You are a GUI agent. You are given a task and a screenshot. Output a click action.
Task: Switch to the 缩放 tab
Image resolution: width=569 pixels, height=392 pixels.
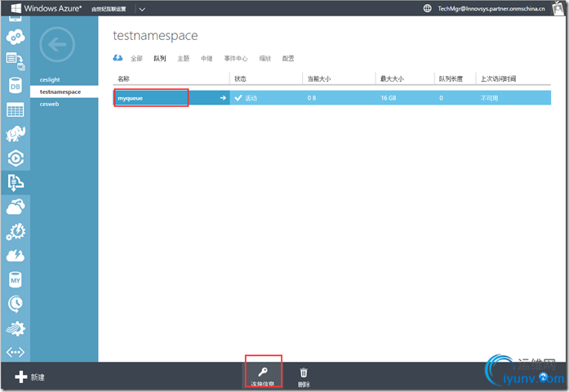[x=264, y=59]
